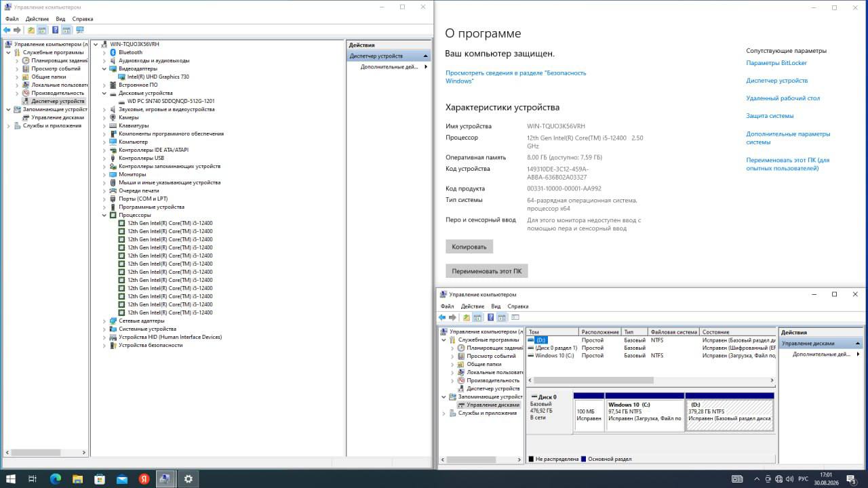This screenshot has width=868, height=488.
Task: Expand the Системные устройства category
Action: (104, 329)
